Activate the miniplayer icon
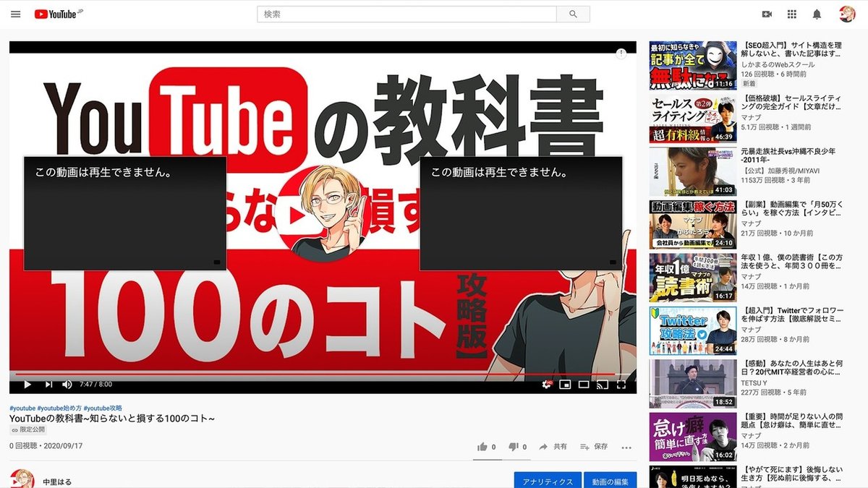The height and width of the screenshot is (488, 868). tap(566, 384)
